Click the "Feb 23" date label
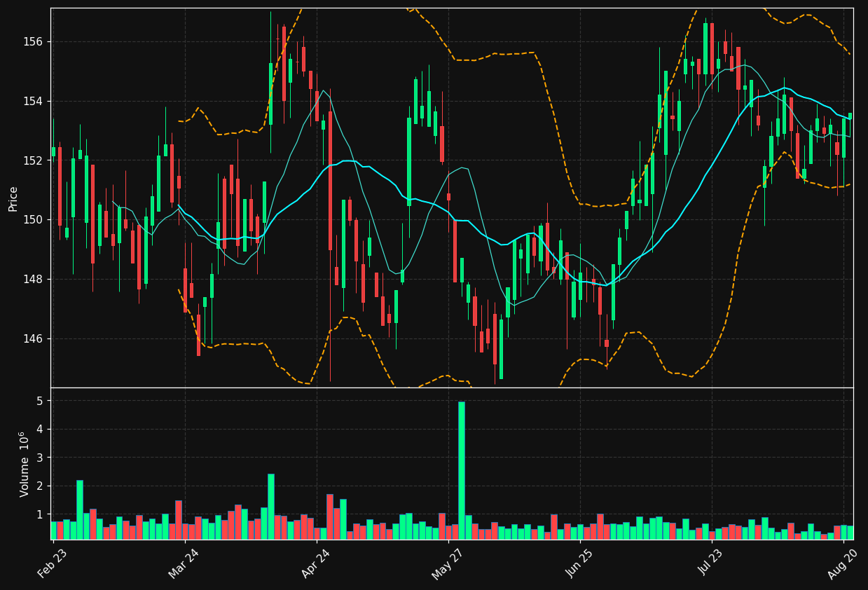 tap(52, 563)
